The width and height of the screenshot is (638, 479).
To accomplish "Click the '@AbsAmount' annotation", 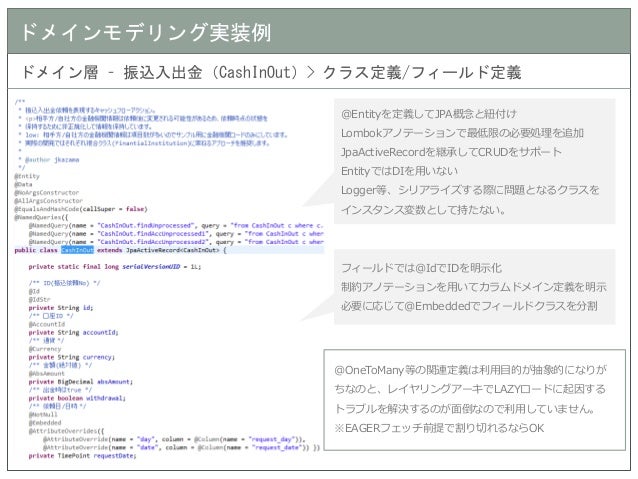I will (46, 374).
